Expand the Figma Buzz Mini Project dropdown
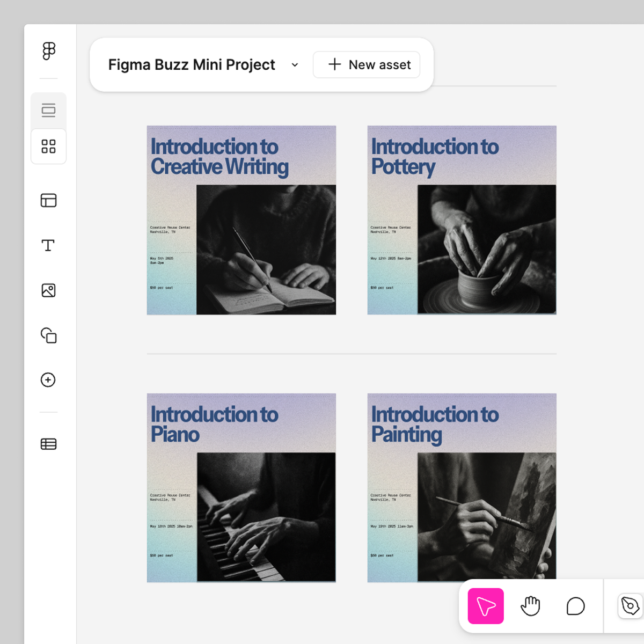 click(295, 65)
